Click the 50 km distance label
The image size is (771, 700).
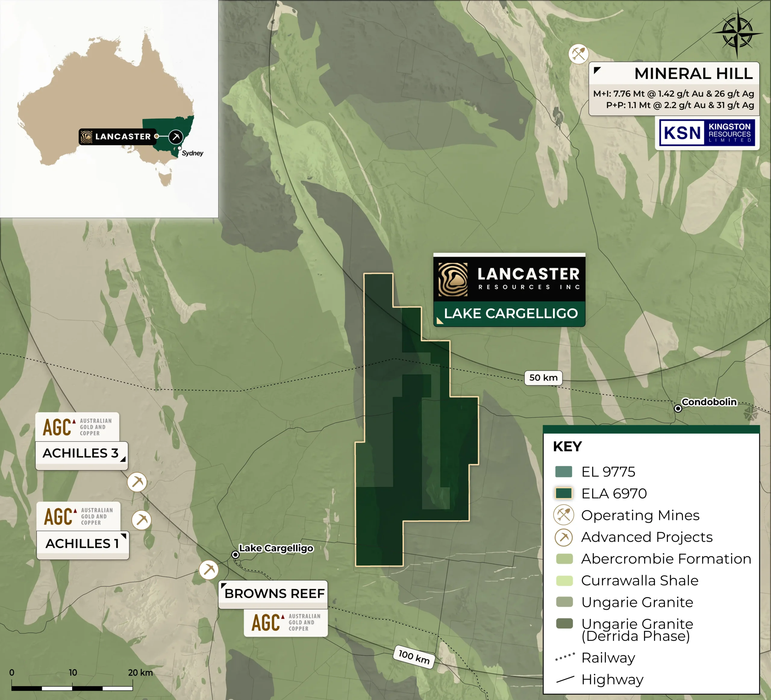coord(543,377)
